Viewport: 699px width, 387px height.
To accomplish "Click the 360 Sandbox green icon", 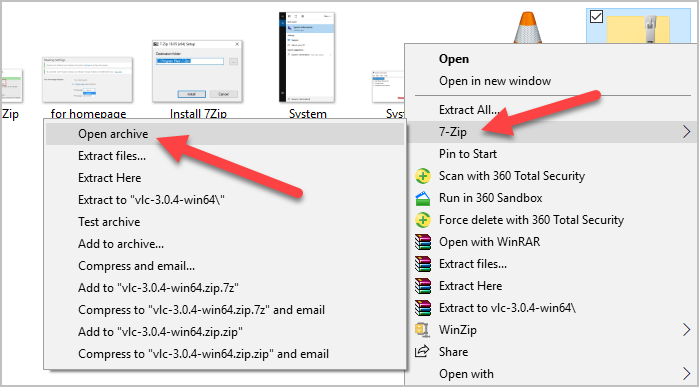I will [x=423, y=198].
